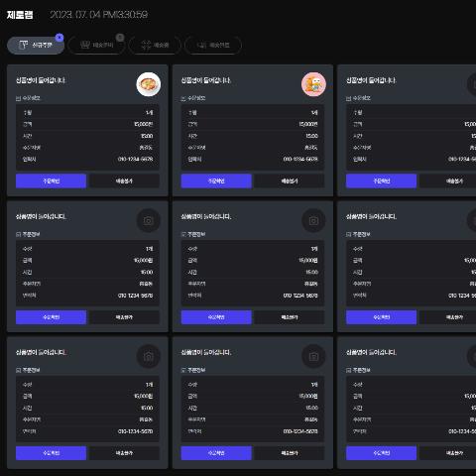Click the order info icon on the middle-left card

pyautogui.click(x=18, y=234)
